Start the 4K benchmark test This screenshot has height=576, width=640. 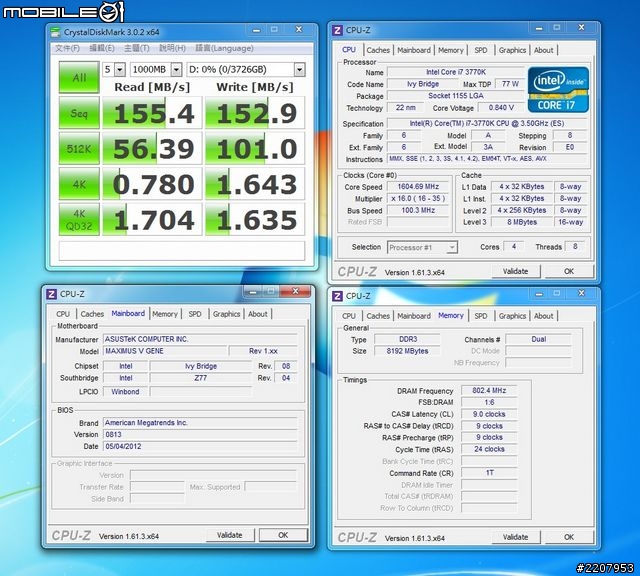[x=79, y=184]
